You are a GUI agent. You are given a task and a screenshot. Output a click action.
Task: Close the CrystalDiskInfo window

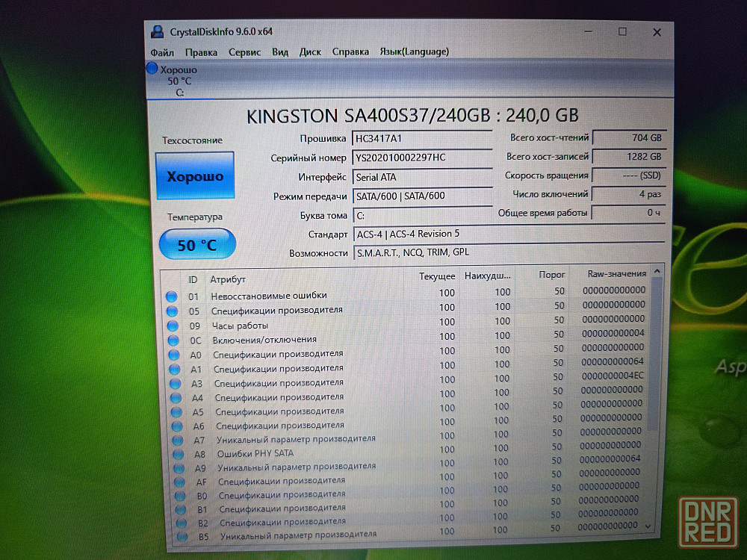coord(657,32)
